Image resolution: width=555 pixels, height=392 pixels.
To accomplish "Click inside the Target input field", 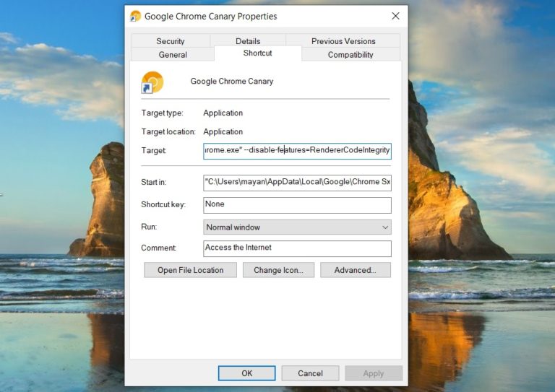I will click(297, 151).
